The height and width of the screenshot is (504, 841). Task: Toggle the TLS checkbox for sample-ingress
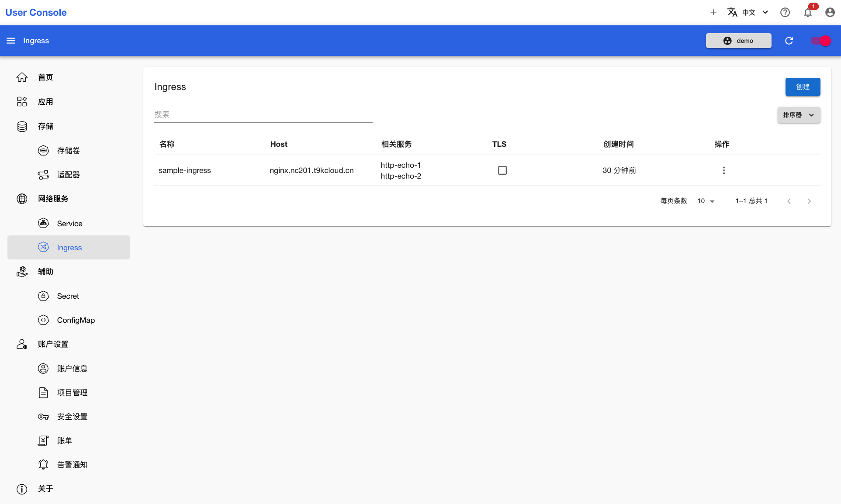(x=502, y=170)
